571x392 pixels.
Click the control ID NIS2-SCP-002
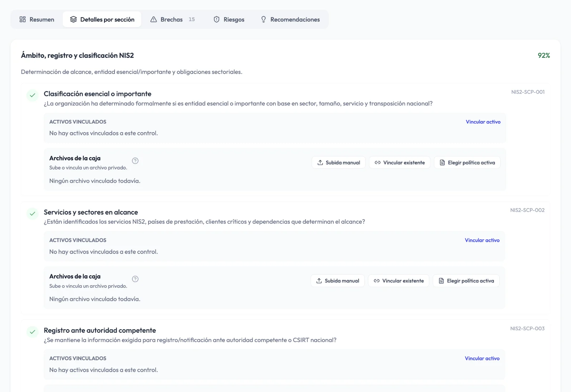pyautogui.click(x=527, y=210)
